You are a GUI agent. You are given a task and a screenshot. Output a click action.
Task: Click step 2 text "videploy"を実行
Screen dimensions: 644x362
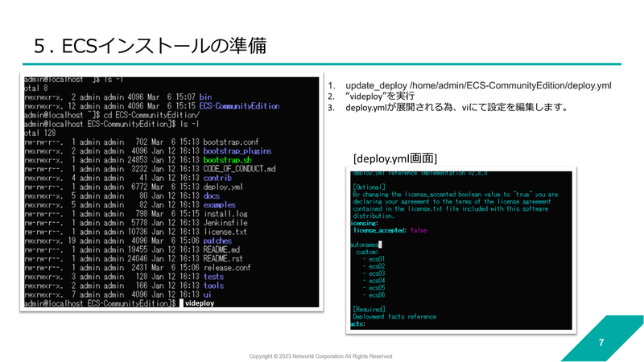[x=380, y=96]
